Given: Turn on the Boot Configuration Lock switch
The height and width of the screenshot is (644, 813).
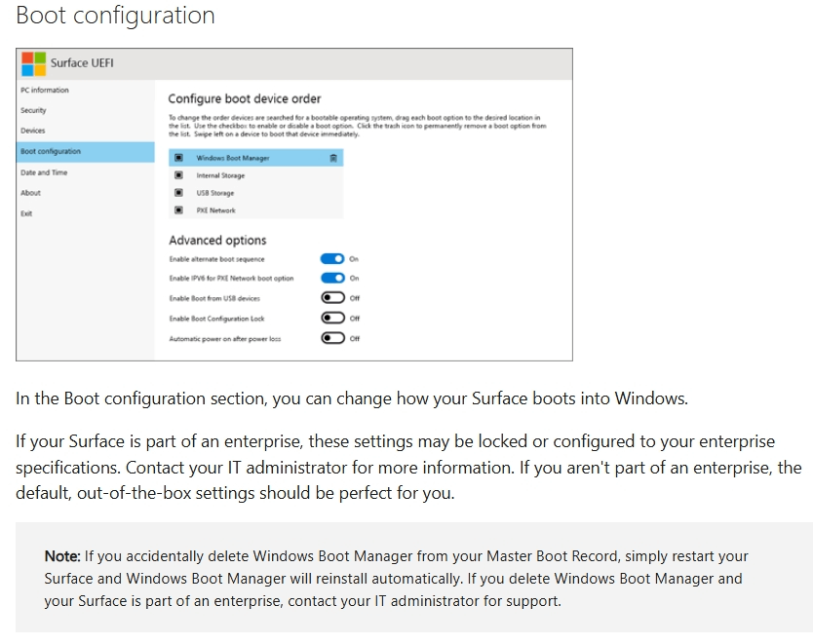Looking at the screenshot, I should point(332,318).
